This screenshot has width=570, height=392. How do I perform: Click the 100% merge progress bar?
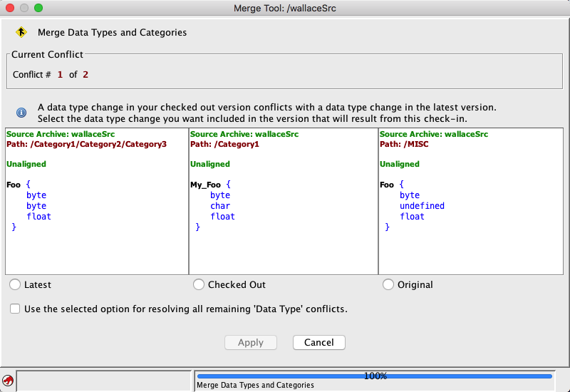point(374,376)
